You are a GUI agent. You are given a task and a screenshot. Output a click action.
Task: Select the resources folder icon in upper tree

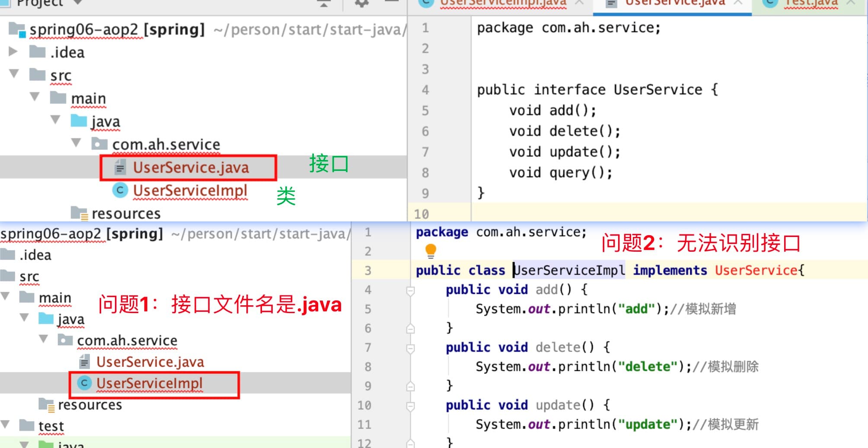pos(80,213)
